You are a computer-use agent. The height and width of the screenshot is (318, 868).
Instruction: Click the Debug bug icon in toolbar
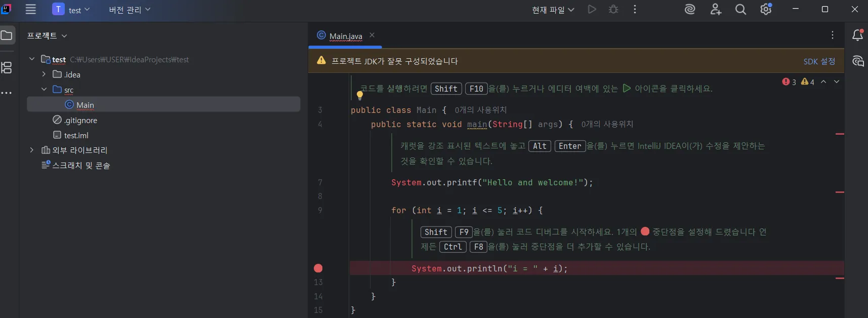coord(613,10)
